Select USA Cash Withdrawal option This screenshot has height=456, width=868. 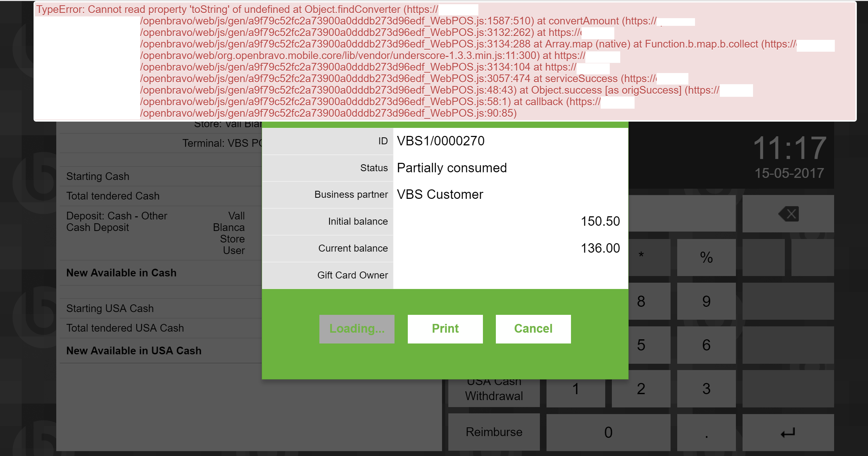tap(494, 394)
